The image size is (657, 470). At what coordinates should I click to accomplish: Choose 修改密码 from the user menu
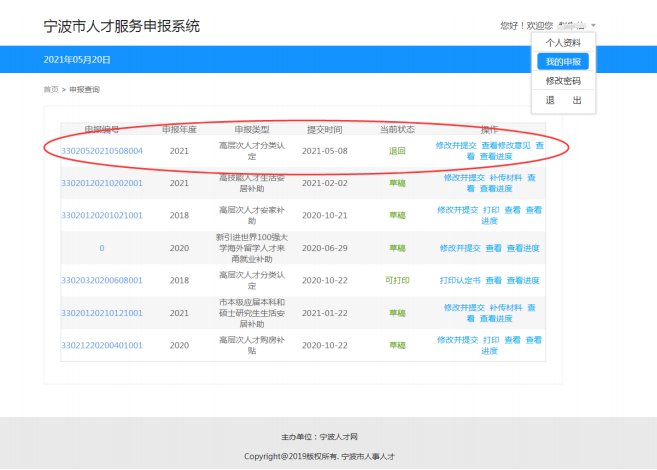click(563, 81)
